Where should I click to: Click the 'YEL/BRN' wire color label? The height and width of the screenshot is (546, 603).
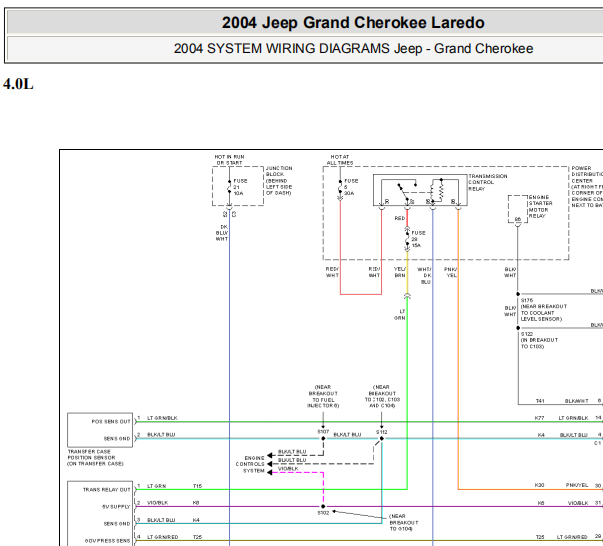pos(400,272)
